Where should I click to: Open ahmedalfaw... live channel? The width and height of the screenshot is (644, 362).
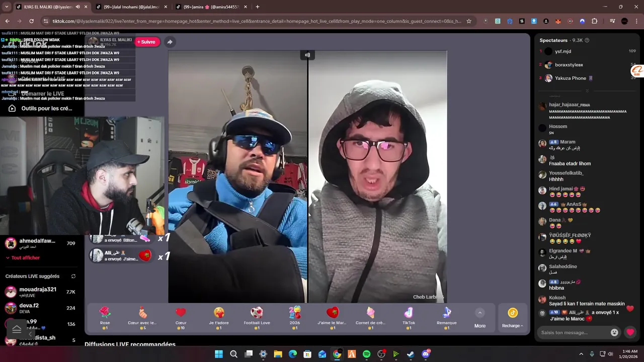[40, 243]
